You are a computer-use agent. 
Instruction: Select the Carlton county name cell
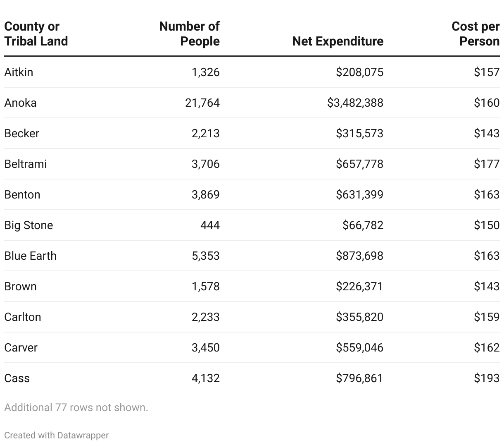click(x=23, y=317)
